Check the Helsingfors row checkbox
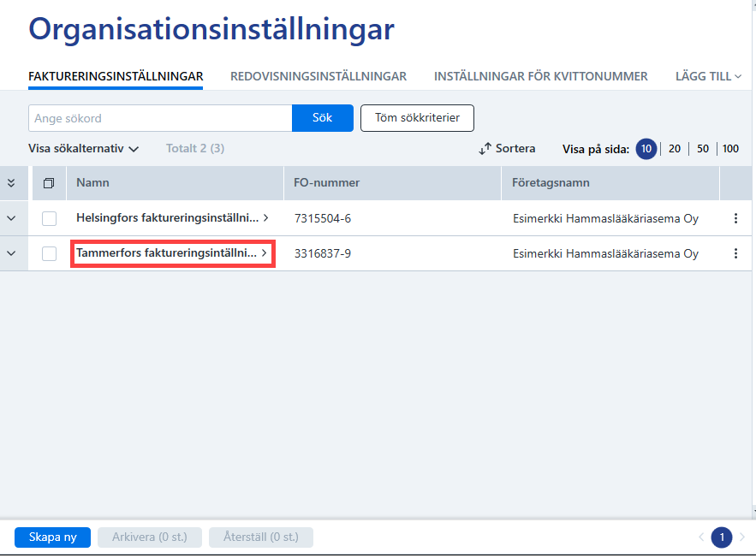Viewport: 756px width, 558px height. [x=49, y=218]
